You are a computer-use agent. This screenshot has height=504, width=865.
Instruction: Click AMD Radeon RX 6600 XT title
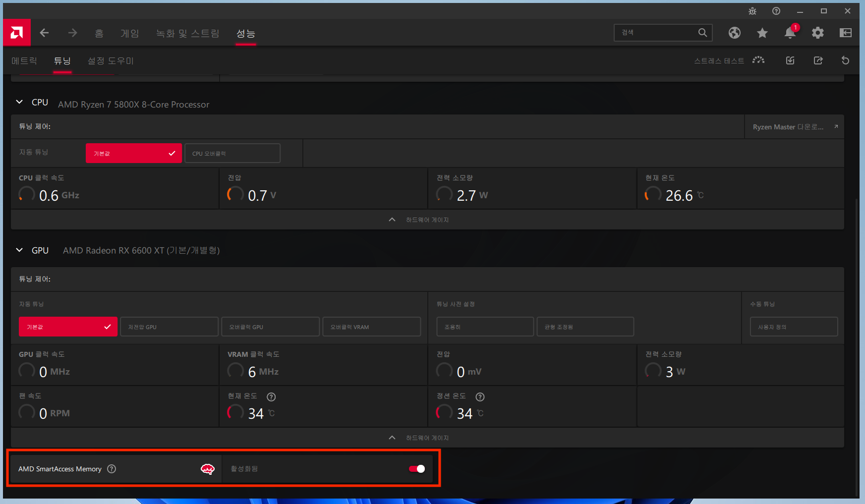(x=141, y=250)
